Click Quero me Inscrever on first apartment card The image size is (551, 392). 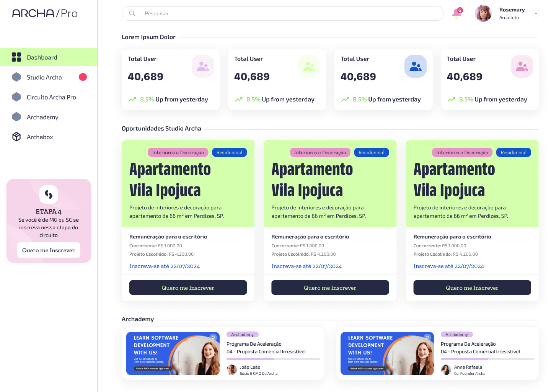point(188,287)
